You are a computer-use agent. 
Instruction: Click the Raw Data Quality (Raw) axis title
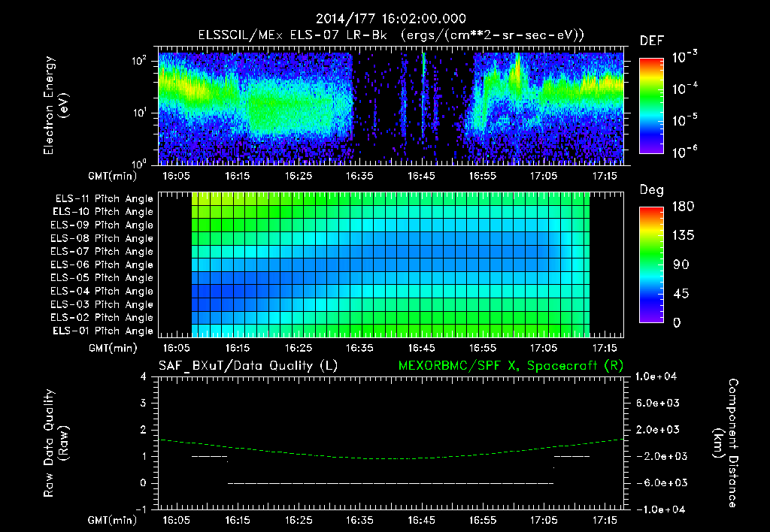click(56, 443)
